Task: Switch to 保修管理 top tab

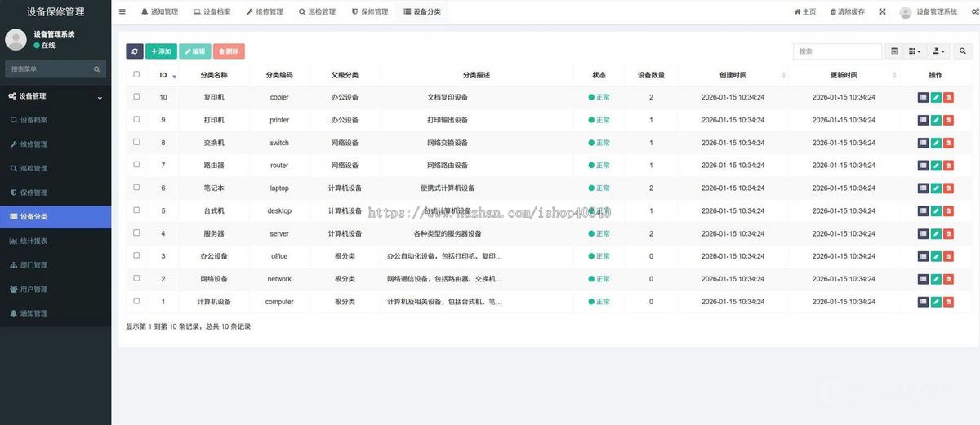Action: (369, 12)
